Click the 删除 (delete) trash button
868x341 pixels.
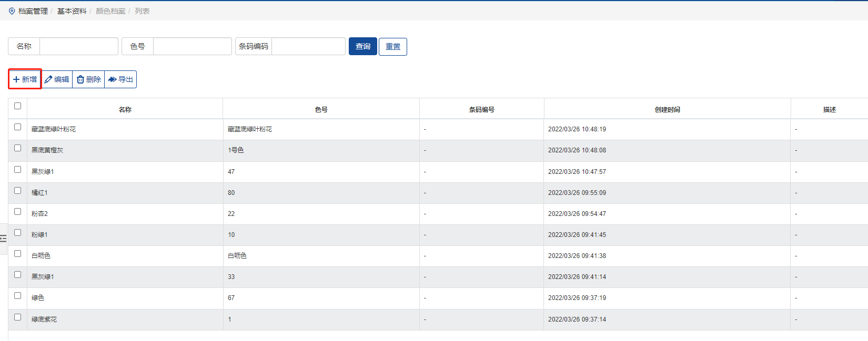pyautogui.click(x=88, y=79)
